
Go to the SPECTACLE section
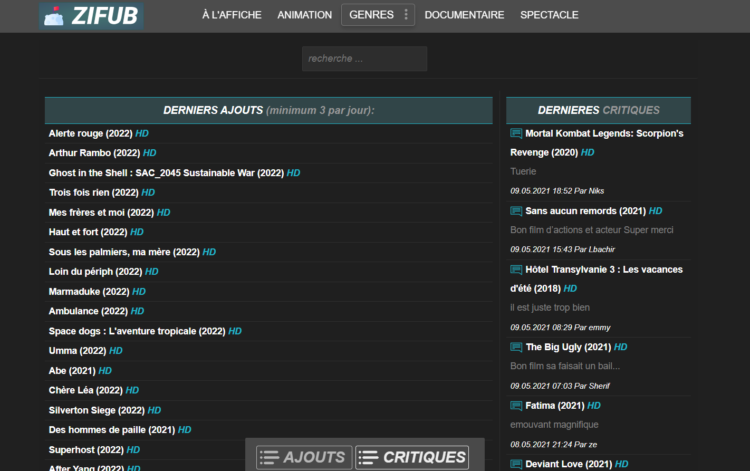[x=549, y=15]
